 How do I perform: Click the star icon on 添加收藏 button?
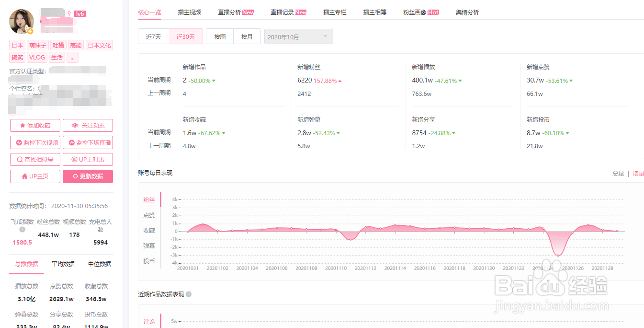click(22, 125)
